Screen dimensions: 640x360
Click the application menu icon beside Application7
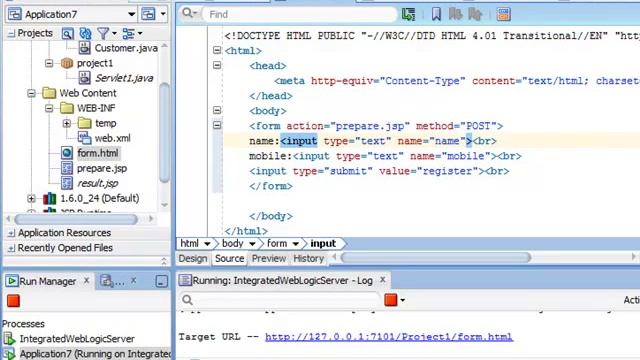(148, 14)
